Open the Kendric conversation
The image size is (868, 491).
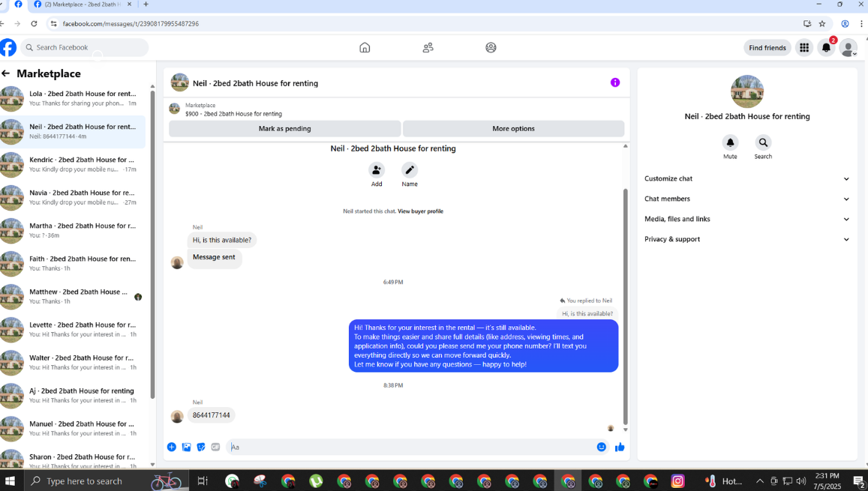point(73,165)
